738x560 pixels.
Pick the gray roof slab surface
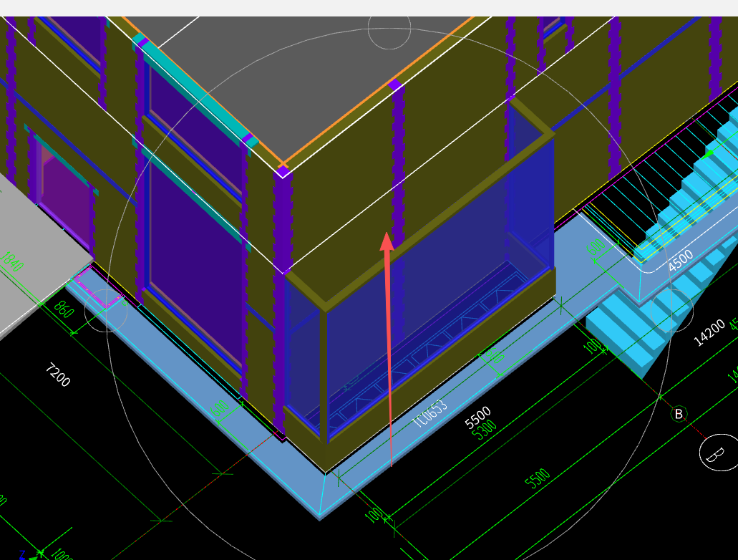point(301,80)
